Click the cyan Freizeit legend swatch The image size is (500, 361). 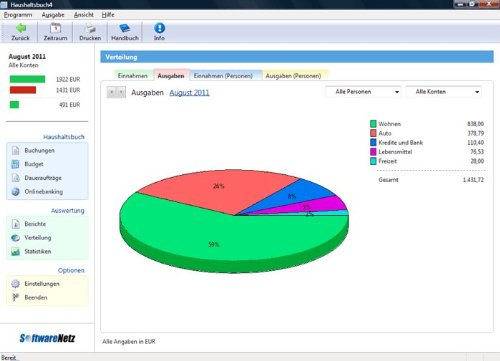[x=373, y=161]
